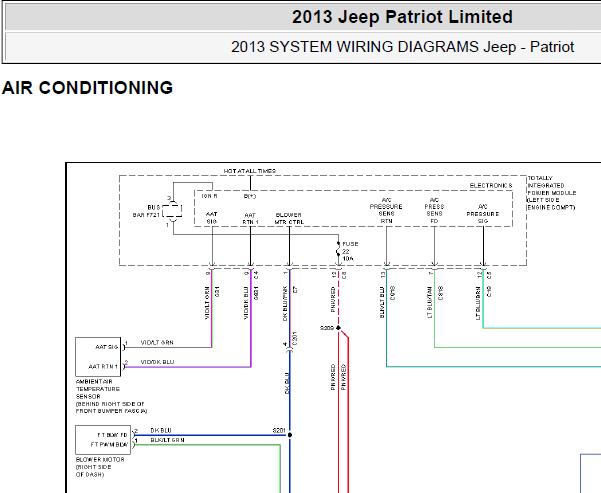Screen dimensions: 601x493
Task: Click the vertical "BLK/LT BLU" wire label
Action: point(382,302)
